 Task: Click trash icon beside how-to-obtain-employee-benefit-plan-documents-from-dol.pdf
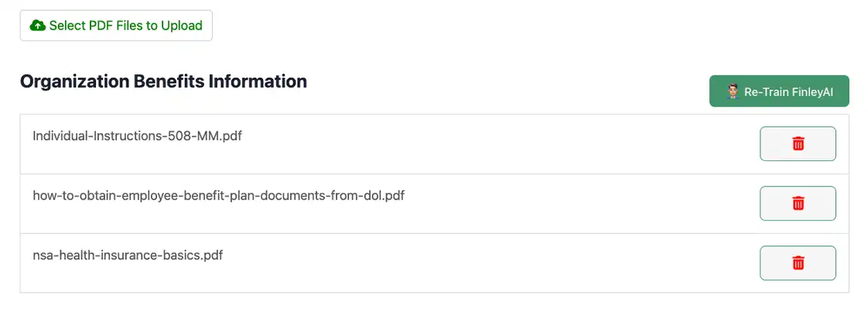[798, 203]
